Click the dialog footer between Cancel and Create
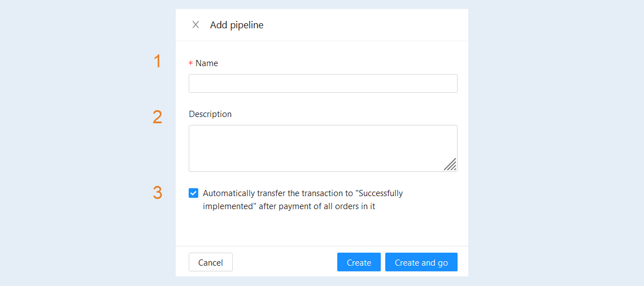The width and height of the screenshot is (644, 286). 285,262
